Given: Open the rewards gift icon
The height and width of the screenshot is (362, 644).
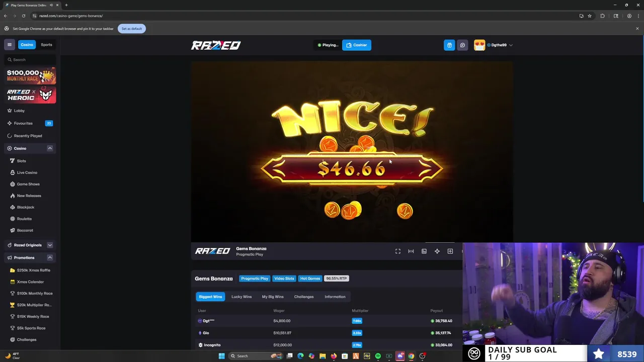Looking at the screenshot, I should click(x=449, y=45).
